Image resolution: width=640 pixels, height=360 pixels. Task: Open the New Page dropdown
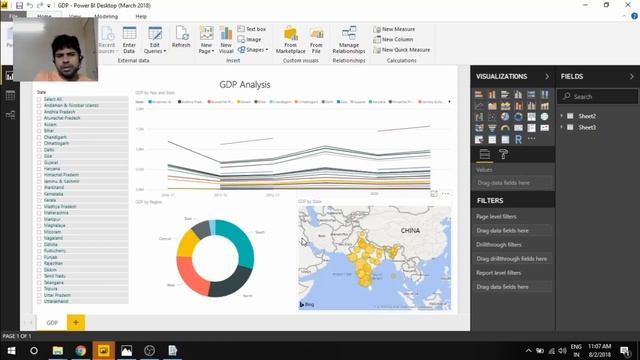[206, 51]
